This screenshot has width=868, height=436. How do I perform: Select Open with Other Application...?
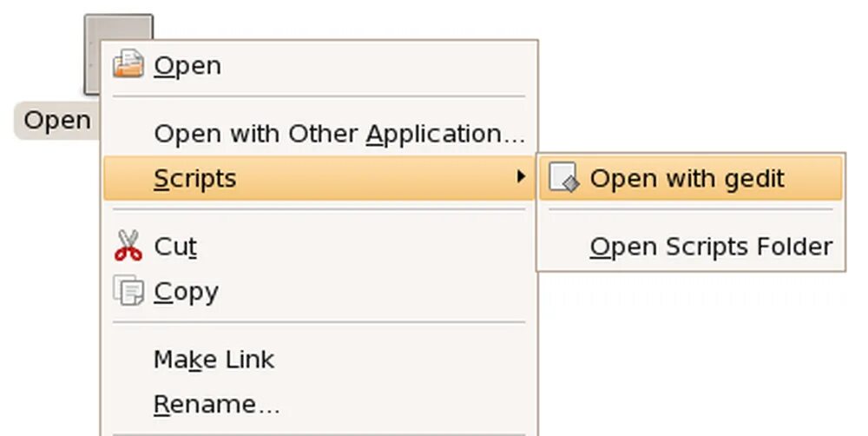tap(339, 134)
